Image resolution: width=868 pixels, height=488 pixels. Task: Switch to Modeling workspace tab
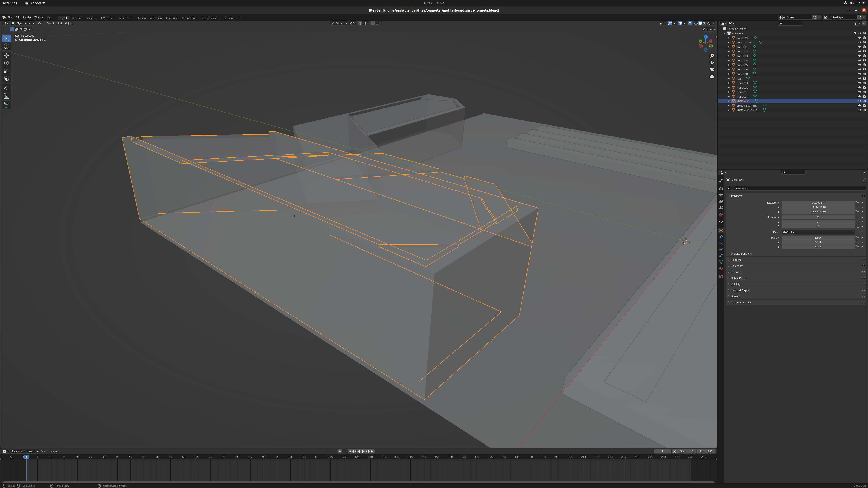pyautogui.click(x=77, y=18)
